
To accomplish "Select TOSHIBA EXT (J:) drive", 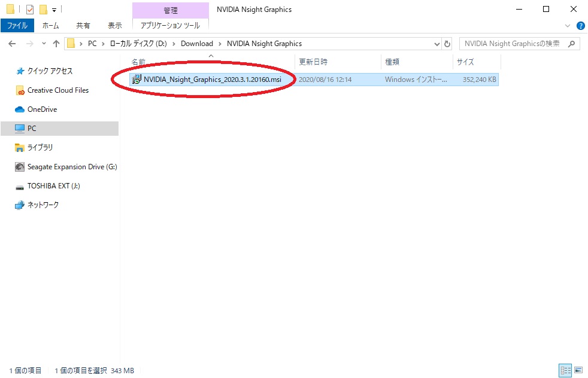I will [54, 186].
